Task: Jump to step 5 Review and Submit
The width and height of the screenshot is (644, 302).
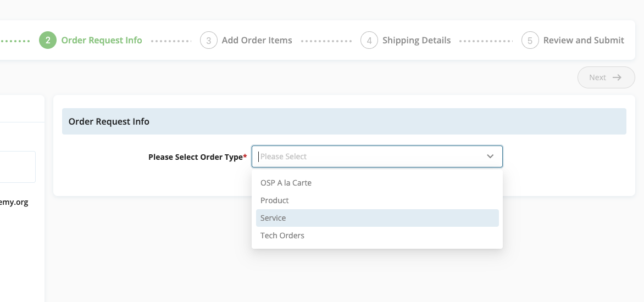Action: [x=573, y=40]
